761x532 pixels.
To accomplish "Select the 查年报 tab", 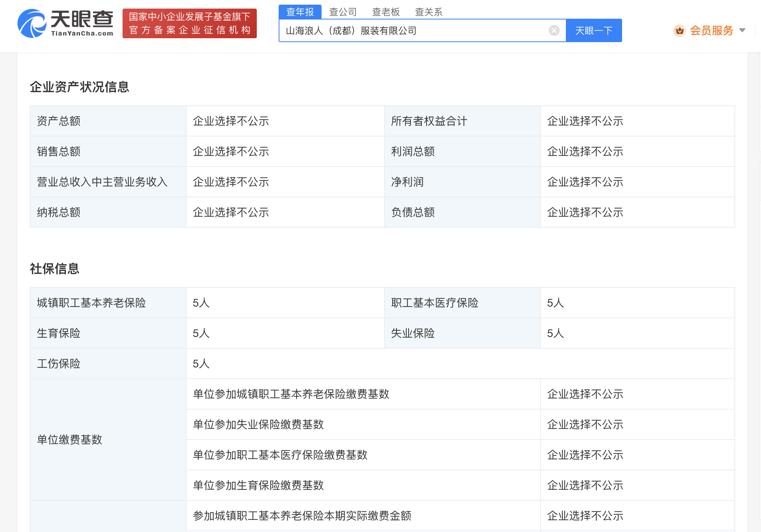I will [300, 12].
